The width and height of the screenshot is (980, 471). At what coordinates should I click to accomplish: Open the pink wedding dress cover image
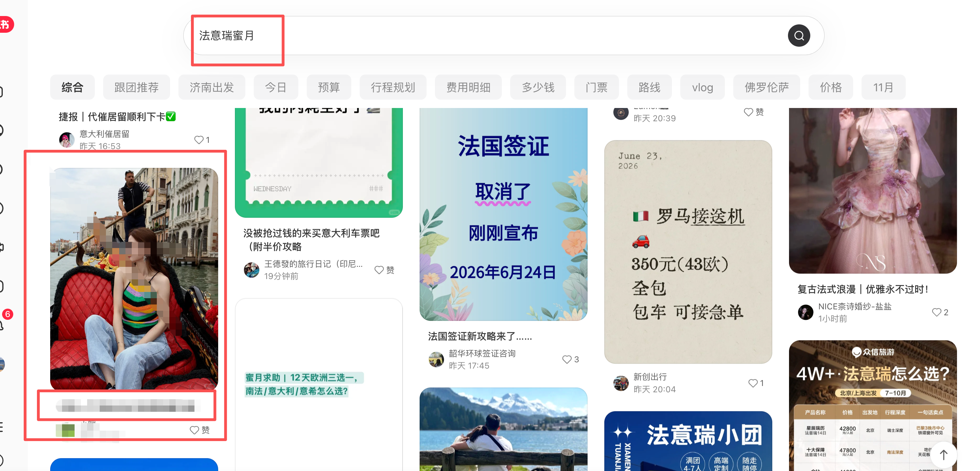click(x=872, y=191)
